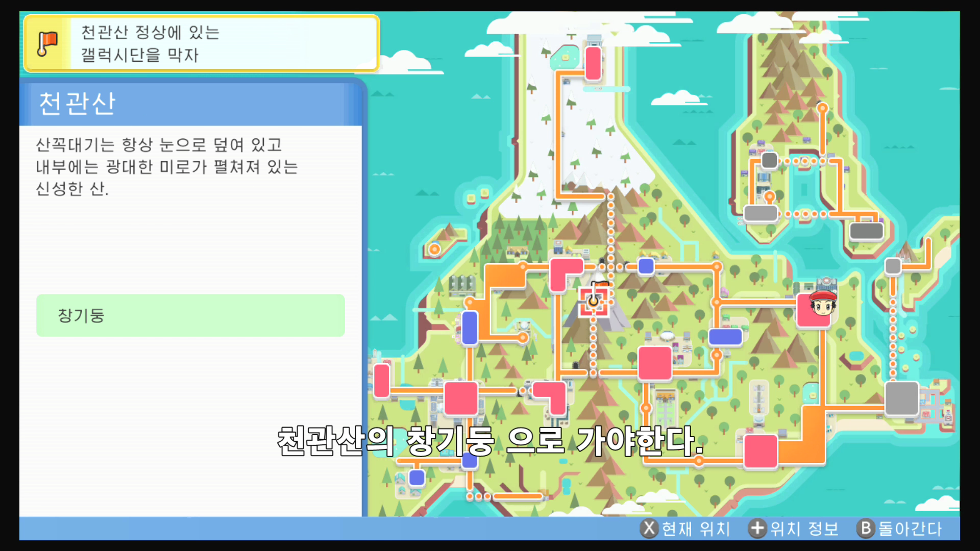Select the pink L-shaped city right of the large southwest square
This screenshot has width=980, height=551.
[x=551, y=397]
